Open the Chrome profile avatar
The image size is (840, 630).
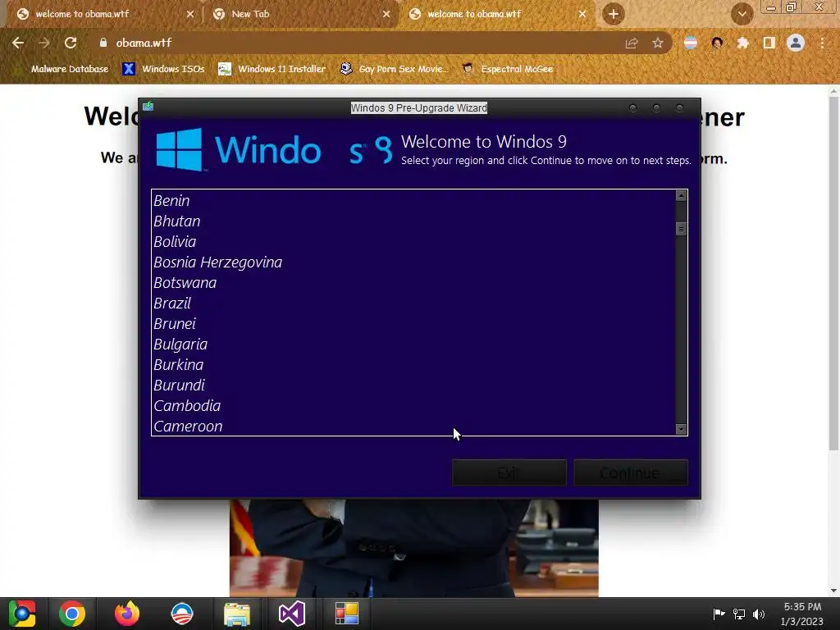(796, 43)
